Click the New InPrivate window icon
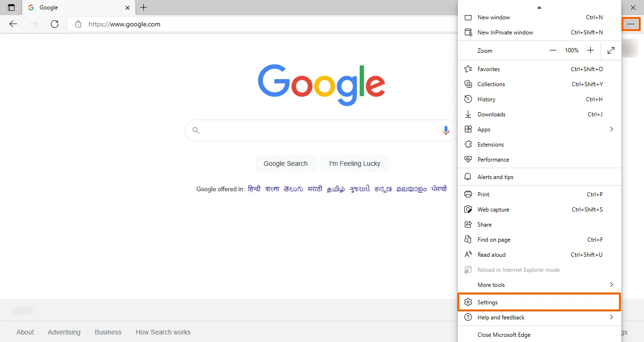Viewport: 644px width, 342px height. pyautogui.click(x=468, y=33)
